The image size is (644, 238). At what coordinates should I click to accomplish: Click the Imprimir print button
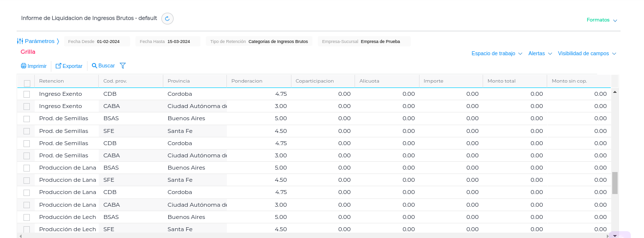34,66
